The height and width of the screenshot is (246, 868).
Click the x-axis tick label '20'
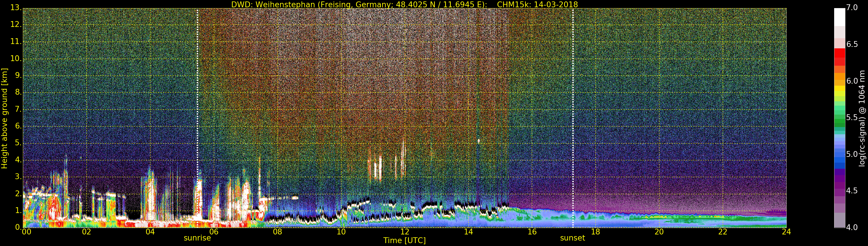pos(659,232)
